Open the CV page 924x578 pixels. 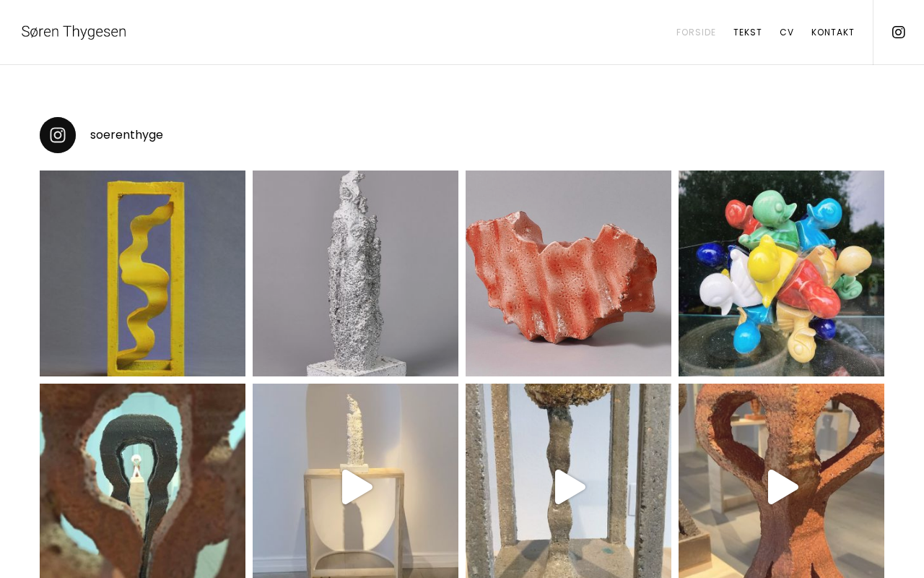coord(787,33)
